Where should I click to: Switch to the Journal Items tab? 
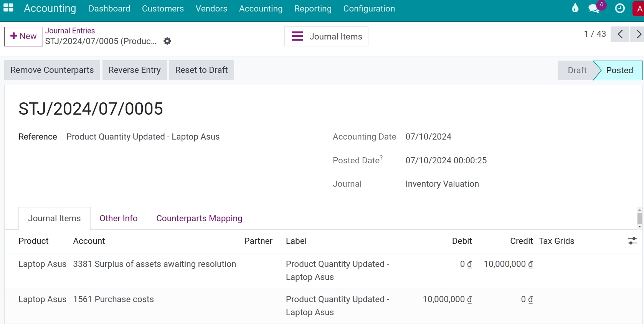(54, 219)
